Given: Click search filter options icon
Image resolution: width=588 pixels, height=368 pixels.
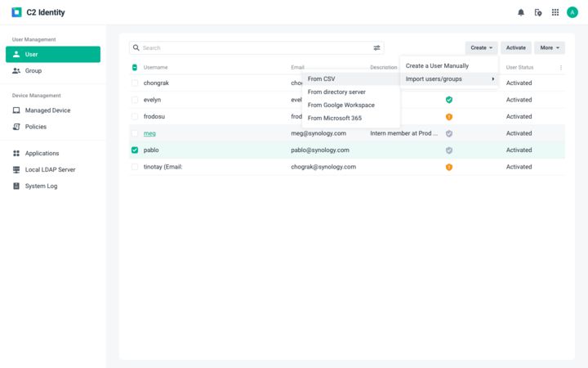Looking at the screenshot, I should (376, 48).
